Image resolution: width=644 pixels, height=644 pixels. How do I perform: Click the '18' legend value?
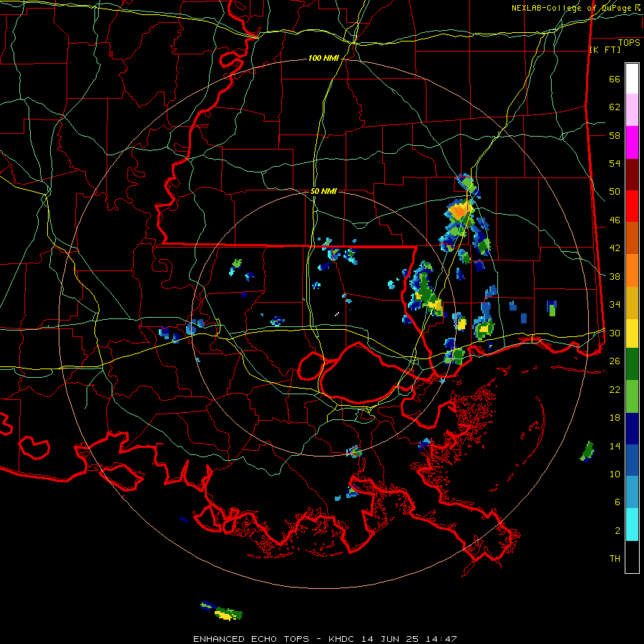pyautogui.click(x=615, y=418)
